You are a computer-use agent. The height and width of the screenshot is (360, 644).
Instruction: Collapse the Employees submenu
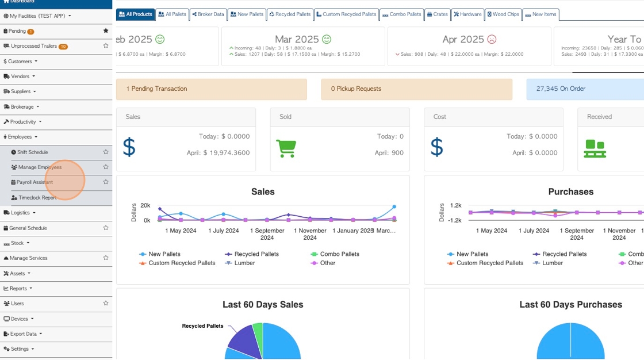(x=56, y=137)
